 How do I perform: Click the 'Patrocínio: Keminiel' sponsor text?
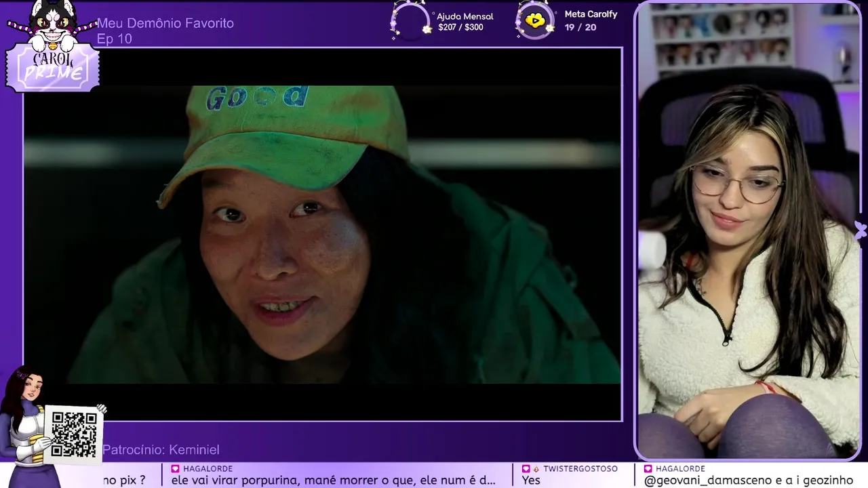tap(161, 450)
